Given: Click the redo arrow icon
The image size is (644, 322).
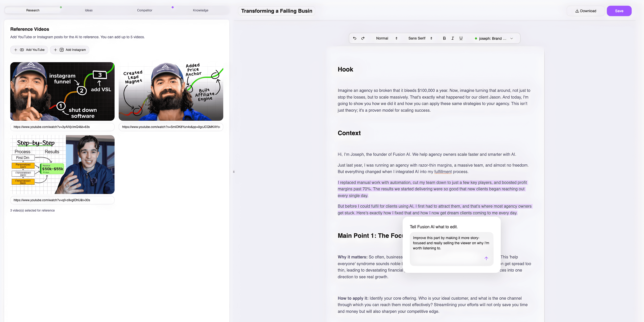Looking at the screenshot, I should tap(363, 38).
